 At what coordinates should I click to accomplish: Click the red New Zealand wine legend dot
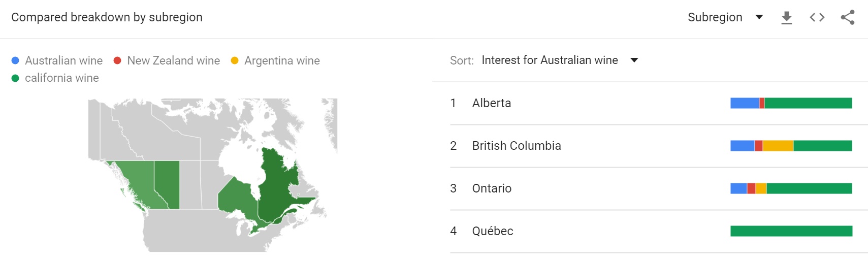pos(117,60)
